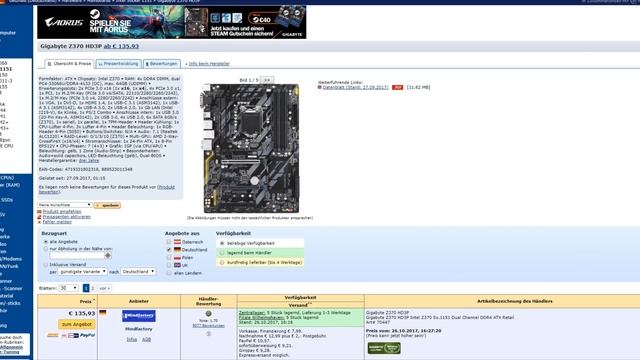This screenshot has width=640, height=360.
Task: Click the 'vor »' next page button
Action: tap(104, 288)
